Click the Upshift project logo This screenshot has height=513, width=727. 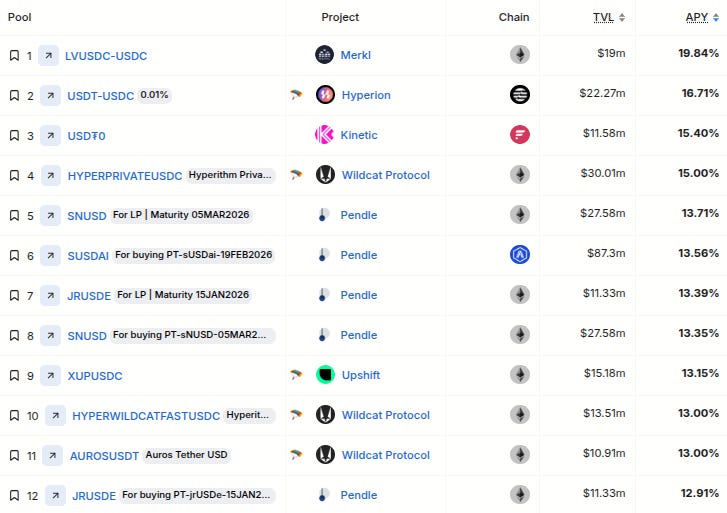pos(325,375)
